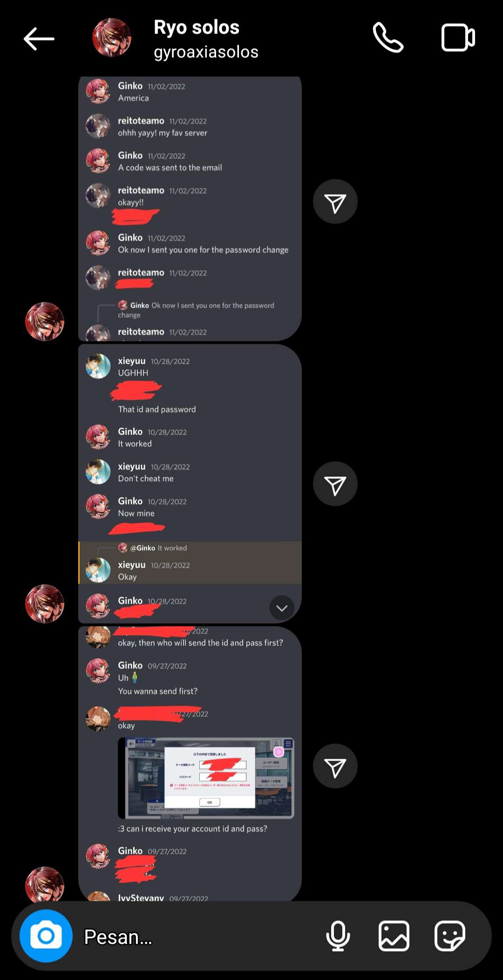Open gyroaxiasolos username in header

(206, 52)
